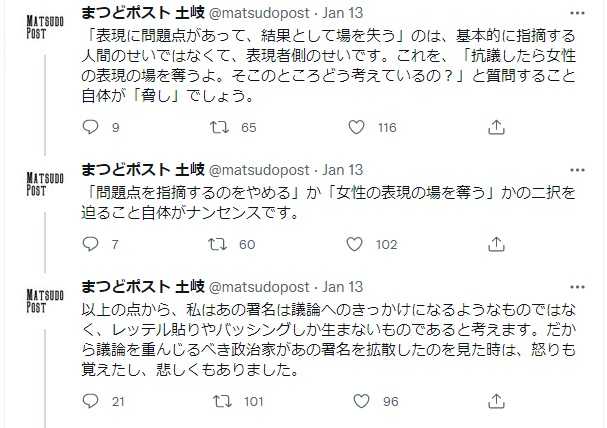Like the second tweet with 102 likes

point(359,243)
